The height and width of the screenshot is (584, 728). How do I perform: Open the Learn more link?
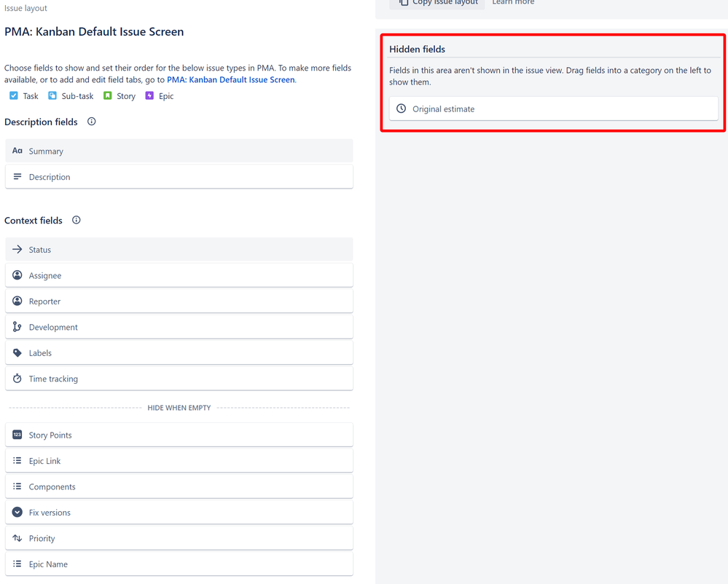click(x=513, y=2)
